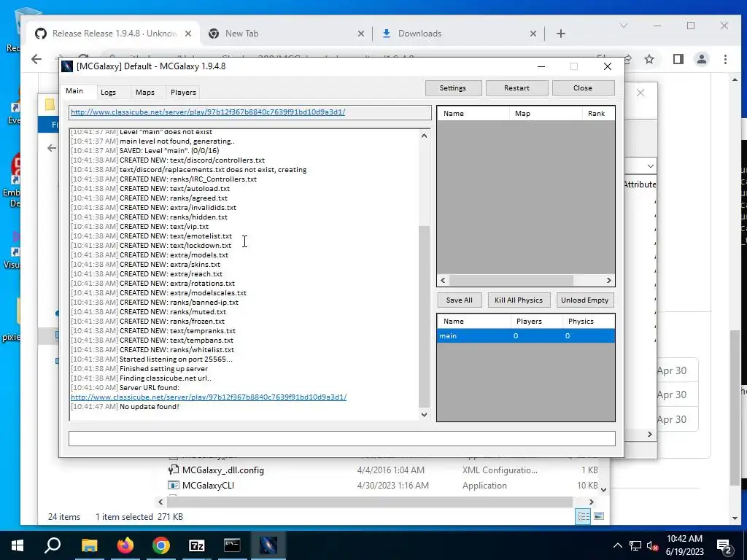The width and height of the screenshot is (747, 560).
Task: Focus the command input field at bottom
Action: 342,438
